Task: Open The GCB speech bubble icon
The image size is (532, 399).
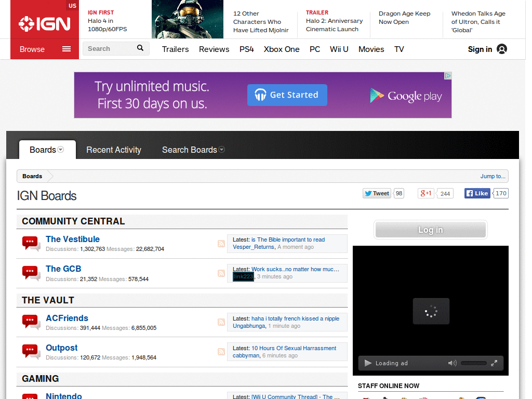Action: tap(31, 273)
